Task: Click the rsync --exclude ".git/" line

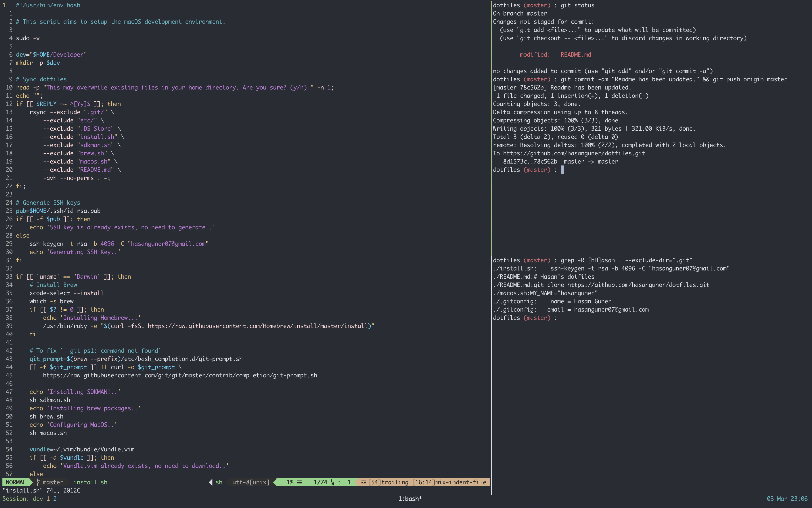Action: tap(72, 112)
